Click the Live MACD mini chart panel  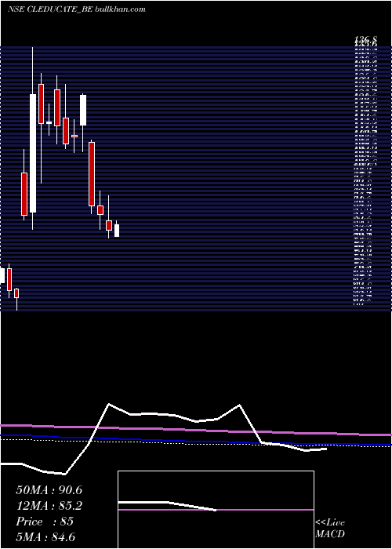(216, 510)
